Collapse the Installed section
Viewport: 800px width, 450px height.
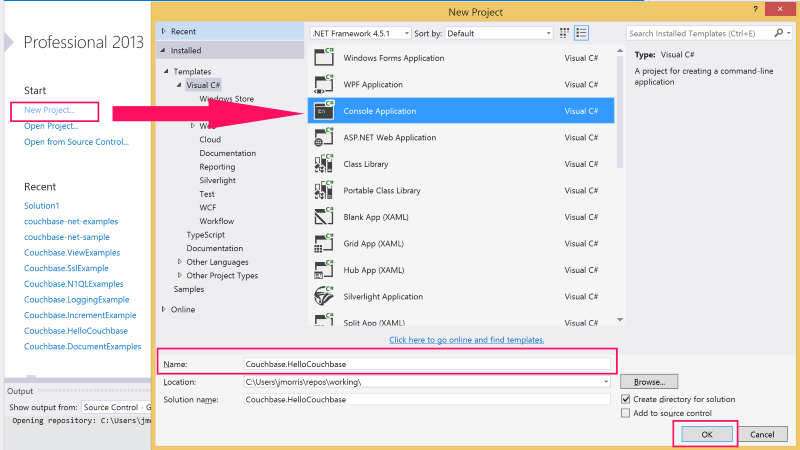point(163,50)
